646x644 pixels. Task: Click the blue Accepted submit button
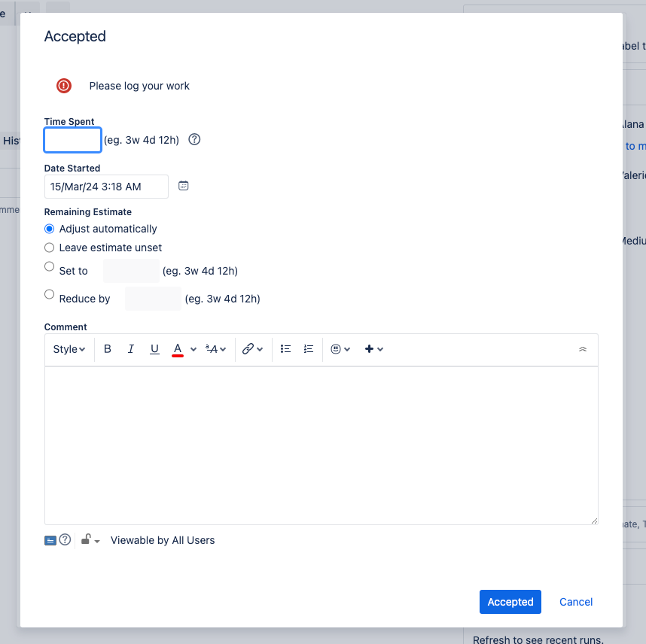pos(510,602)
